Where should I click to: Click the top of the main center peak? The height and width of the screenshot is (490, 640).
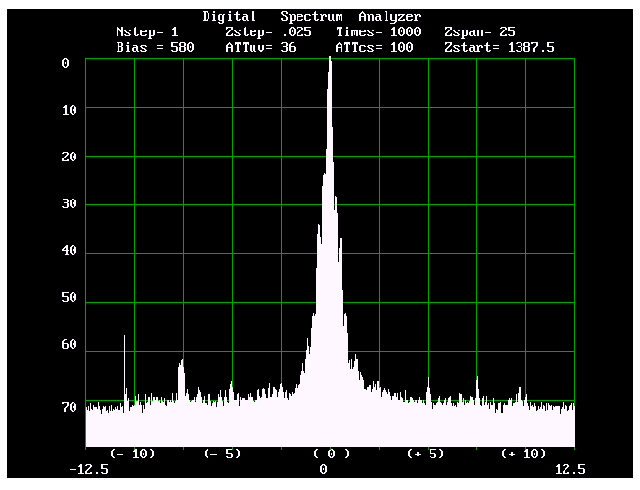click(330, 60)
